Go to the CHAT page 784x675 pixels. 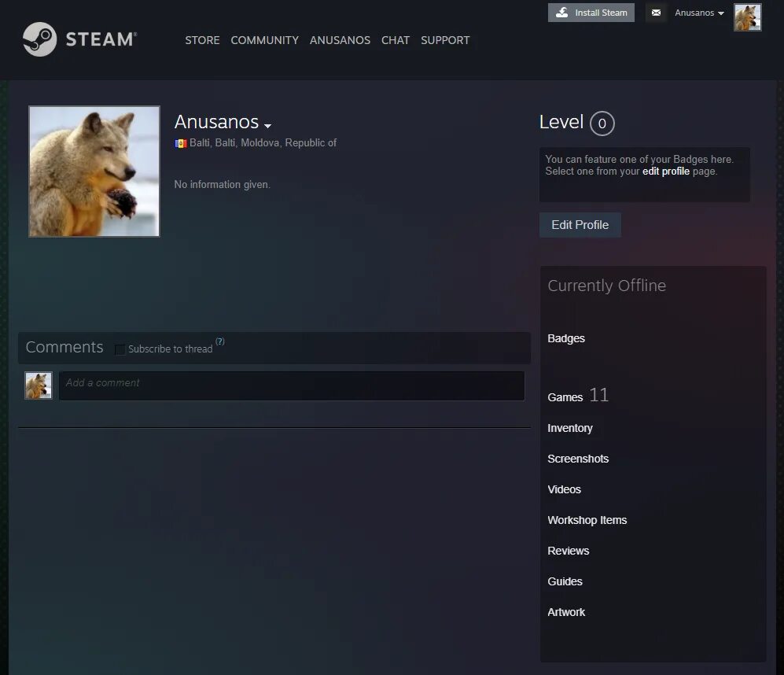tap(396, 40)
